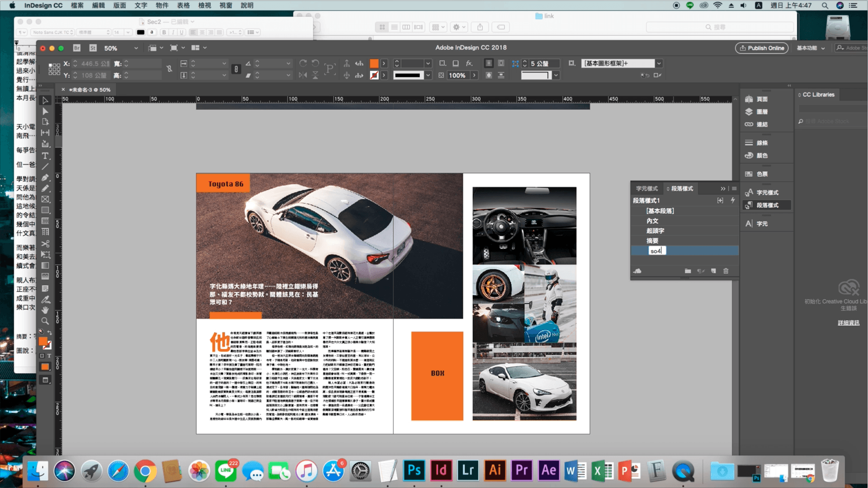Select the Hand tool
Viewport: 868px width, 488px height.
click(x=45, y=310)
